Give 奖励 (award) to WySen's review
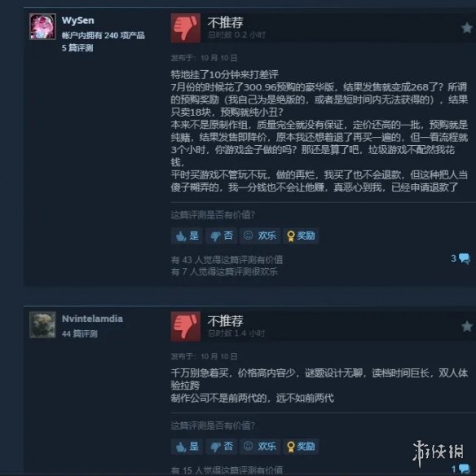Screen dimensions: 476x476 (x=301, y=236)
